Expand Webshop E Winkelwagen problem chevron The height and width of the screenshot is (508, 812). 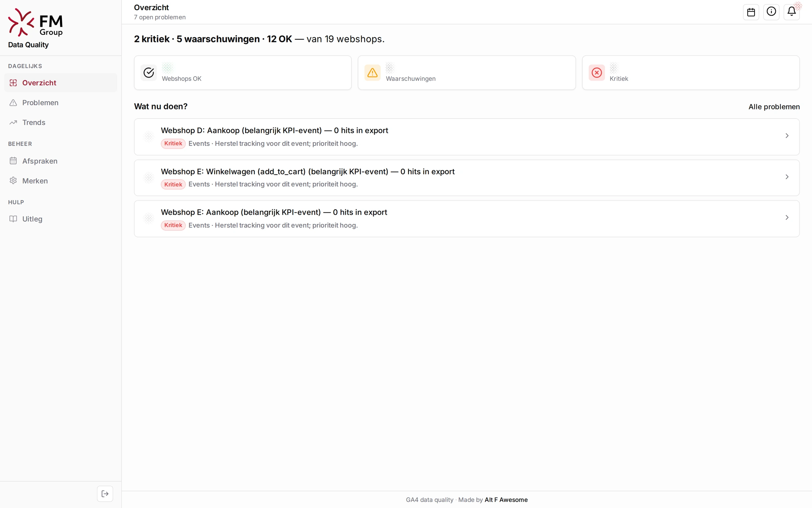(787, 177)
